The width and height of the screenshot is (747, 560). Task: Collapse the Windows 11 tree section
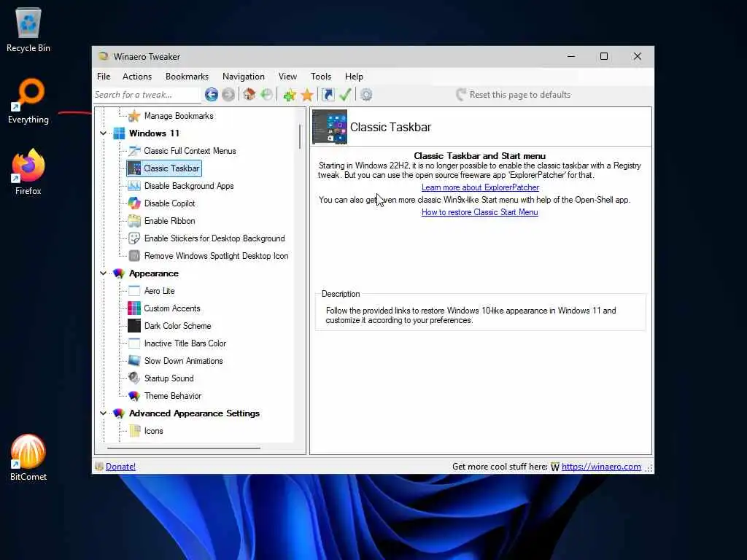(x=104, y=133)
